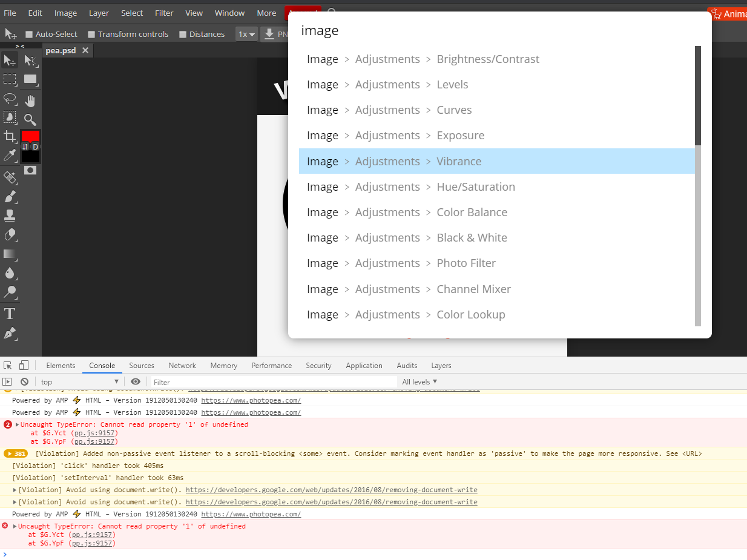Select the Move tool

click(8, 61)
